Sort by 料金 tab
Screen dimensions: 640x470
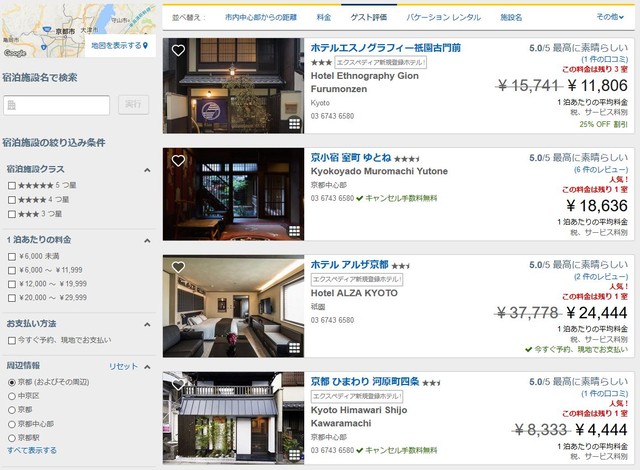324,18
